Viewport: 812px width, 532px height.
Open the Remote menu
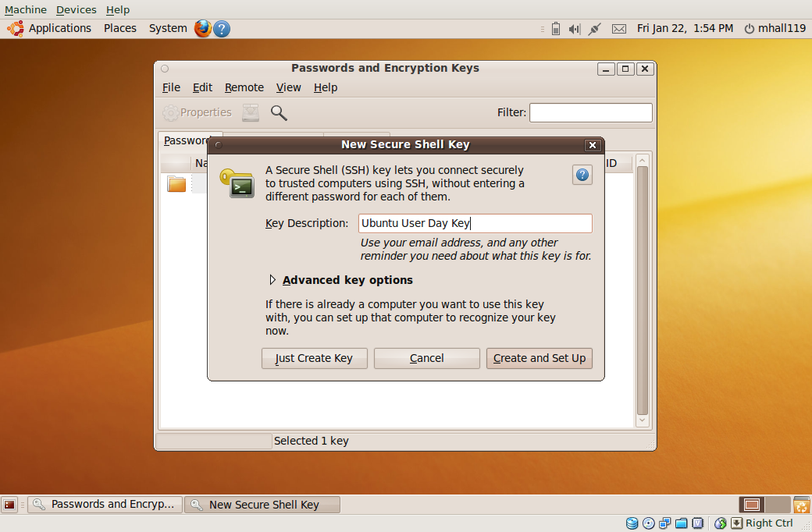pyautogui.click(x=244, y=87)
